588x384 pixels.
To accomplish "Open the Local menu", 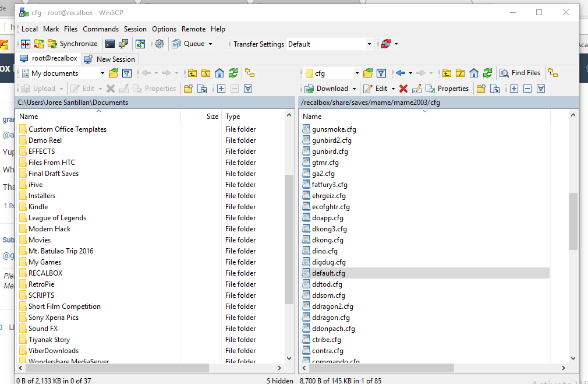I will click(x=30, y=29).
